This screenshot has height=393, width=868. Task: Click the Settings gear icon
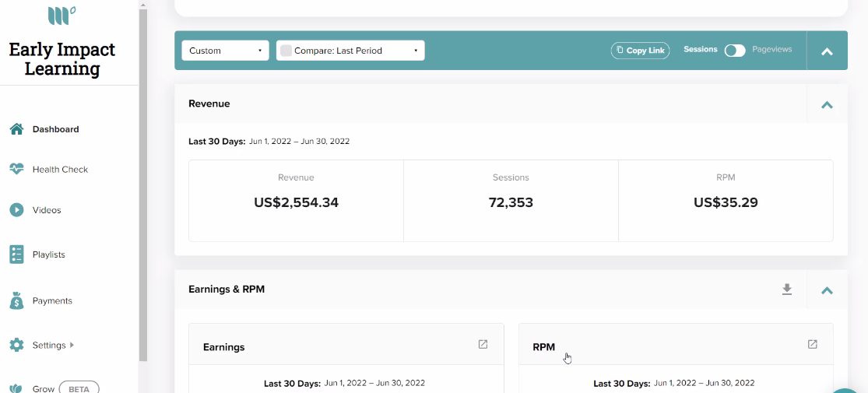point(16,345)
